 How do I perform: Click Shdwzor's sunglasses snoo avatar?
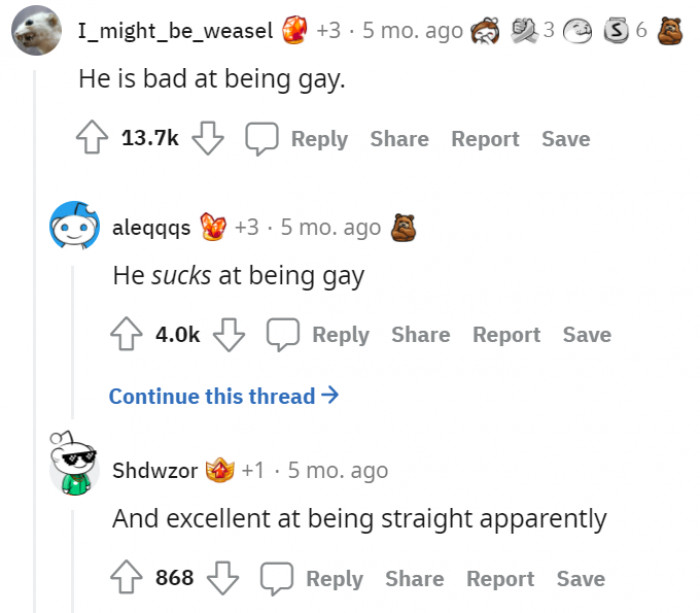[74, 464]
